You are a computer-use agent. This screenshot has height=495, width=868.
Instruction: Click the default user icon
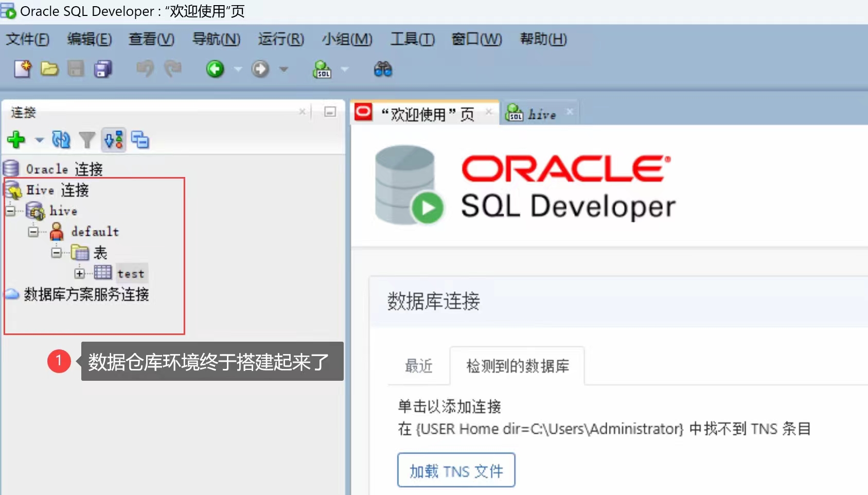pyautogui.click(x=57, y=232)
